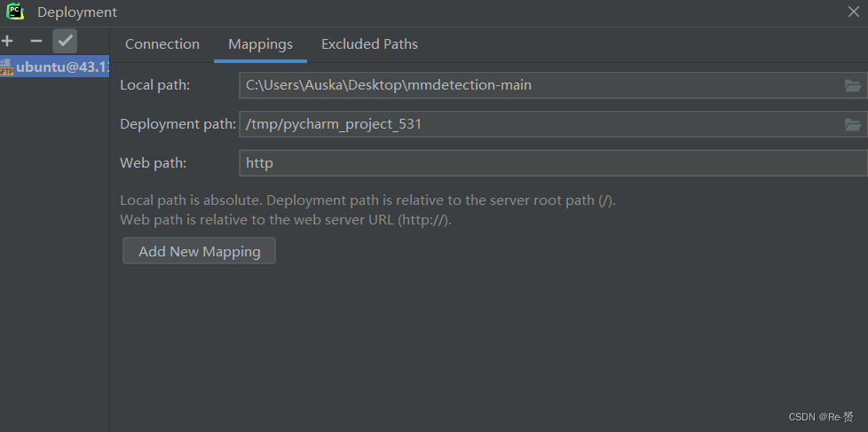Click the Deployment title text

77,12
